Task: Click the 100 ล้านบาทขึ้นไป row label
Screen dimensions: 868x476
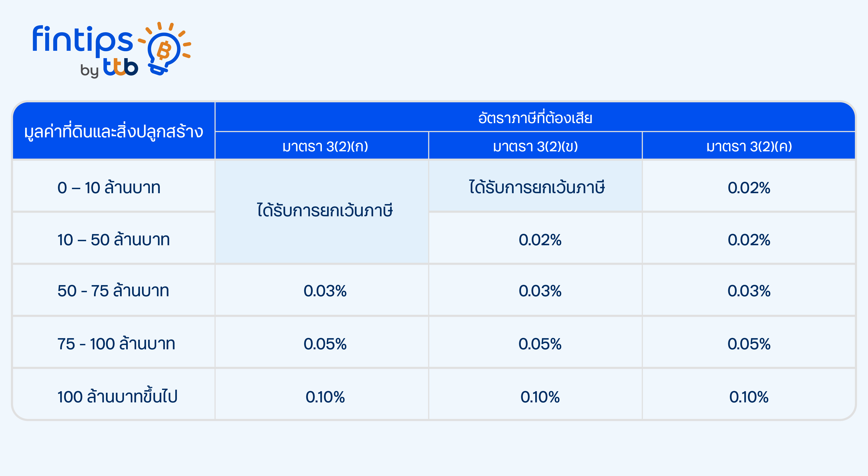Action: tap(117, 396)
